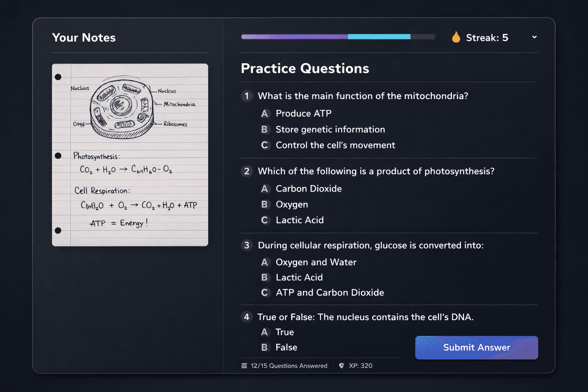Image resolution: width=588 pixels, height=392 pixels.
Task: Pick 'ATP and Carbon Dioxide' for question 3
Action: [x=330, y=292]
